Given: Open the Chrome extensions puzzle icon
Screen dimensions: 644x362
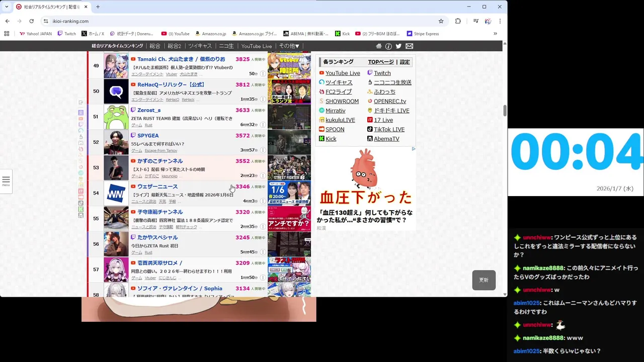Looking at the screenshot, I should click(458, 21).
